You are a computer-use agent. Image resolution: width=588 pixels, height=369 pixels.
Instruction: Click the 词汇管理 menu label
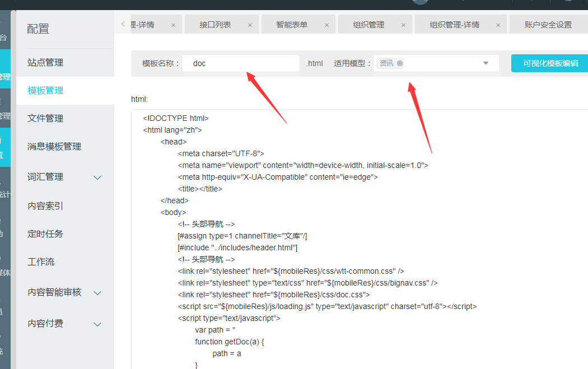click(45, 176)
